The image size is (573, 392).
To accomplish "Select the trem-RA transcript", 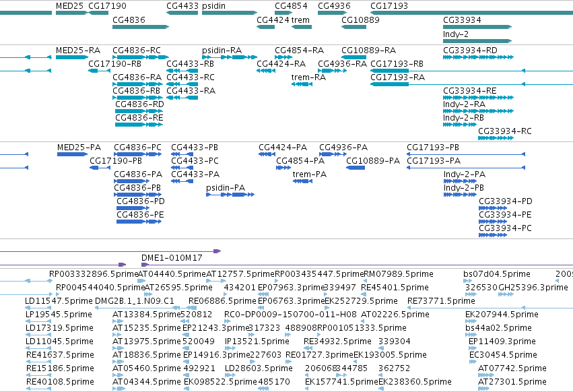I will click(x=308, y=77).
